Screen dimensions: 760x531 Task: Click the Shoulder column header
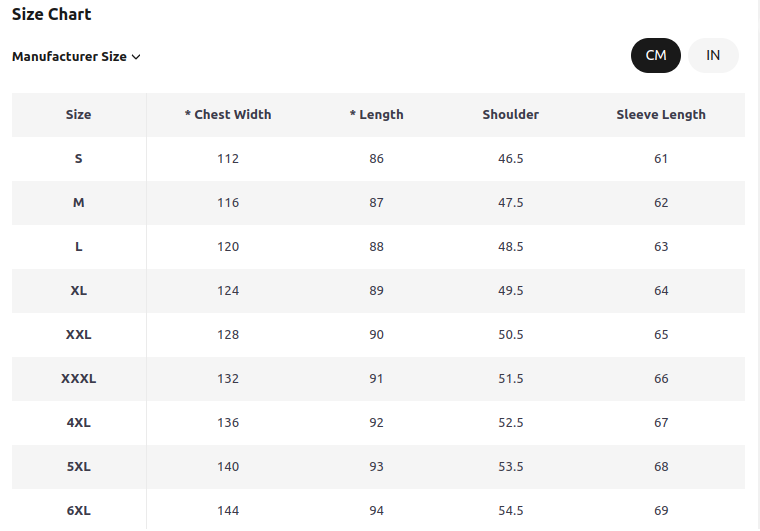click(x=510, y=115)
